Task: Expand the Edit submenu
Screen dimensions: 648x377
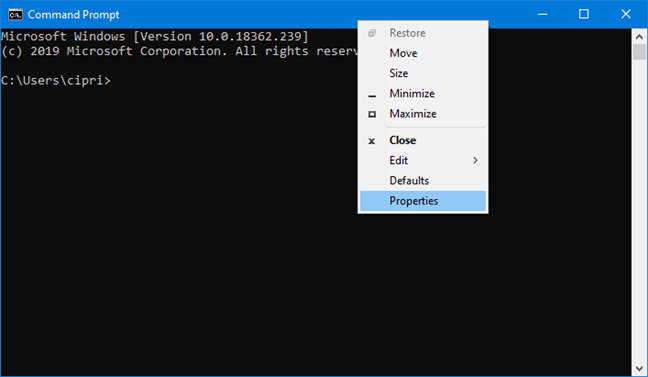Action: (423, 160)
